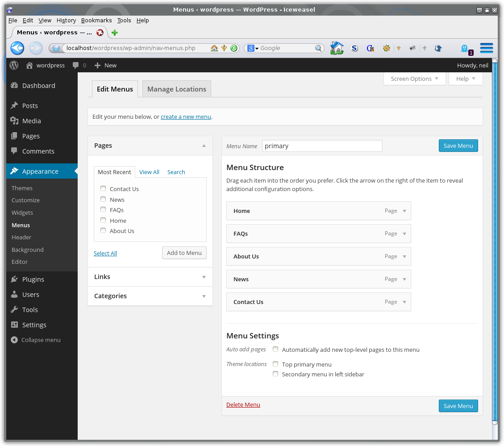The width and height of the screenshot is (504, 446).
Task: Click the site identity globe icon in the address bar
Action: click(x=56, y=48)
